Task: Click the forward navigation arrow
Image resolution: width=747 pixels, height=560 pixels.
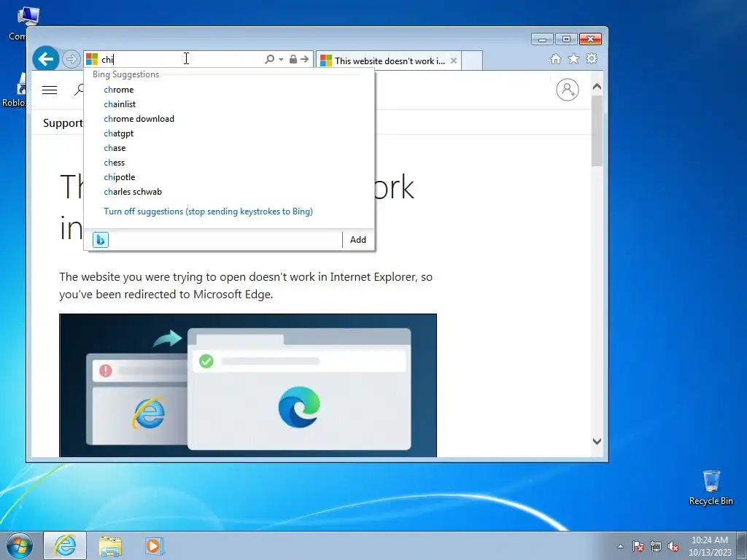Action: coord(71,60)
